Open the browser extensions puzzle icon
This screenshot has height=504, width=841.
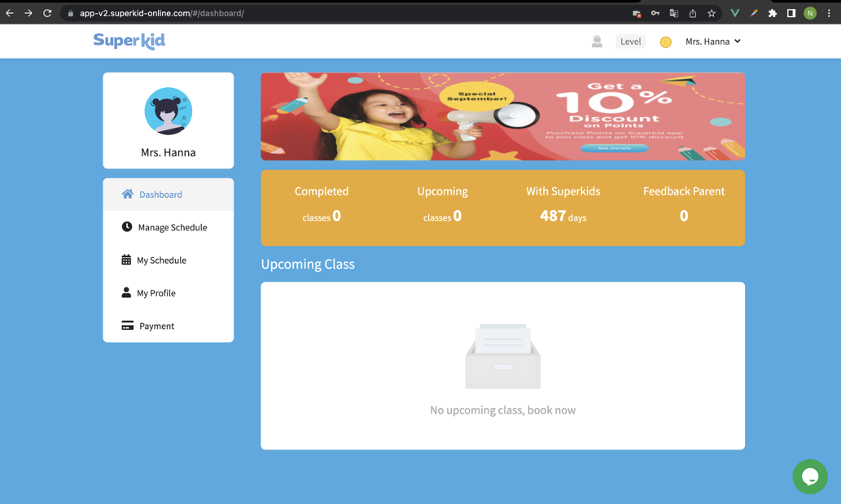click(x=773, y=13)
